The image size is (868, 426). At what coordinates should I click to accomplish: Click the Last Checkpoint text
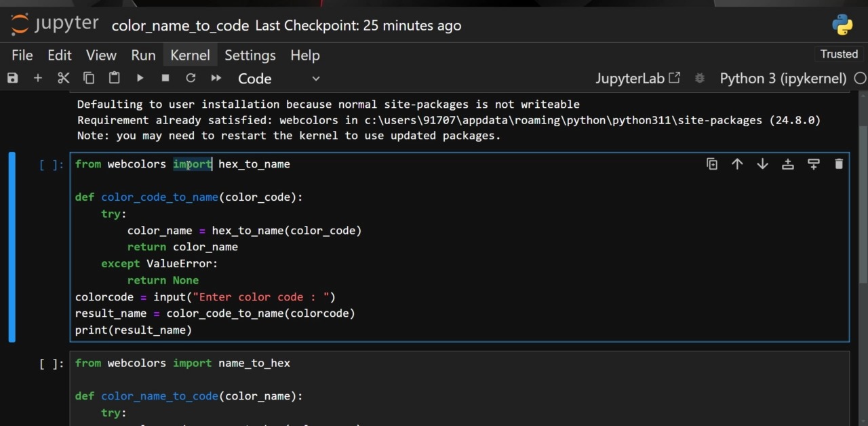tap(358, 26)
